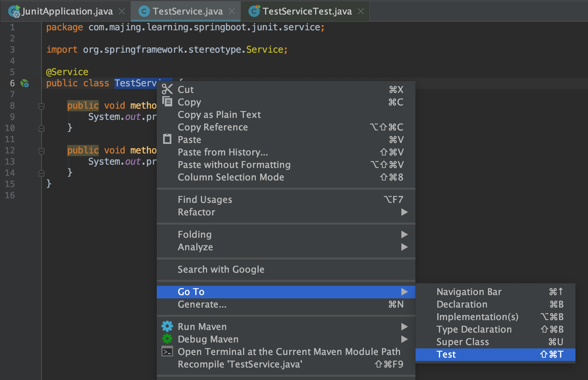This screenshot has height=380, width=588.
Task: Click the Cut scissors icon
Action: 167,89
